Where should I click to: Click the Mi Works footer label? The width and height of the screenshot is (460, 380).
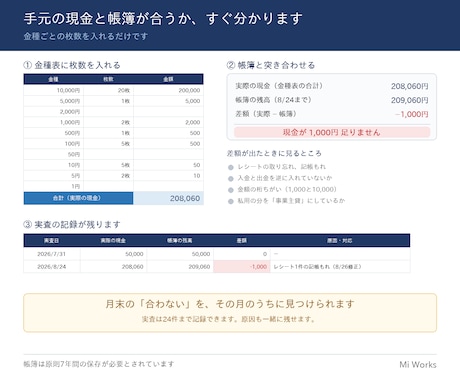click(418, 364)
